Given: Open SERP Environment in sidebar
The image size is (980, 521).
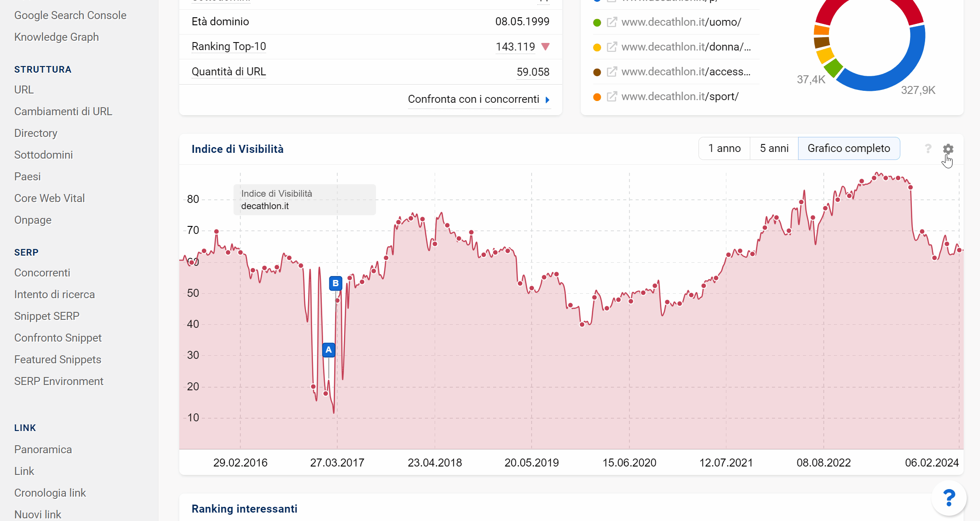Looking at the screenshot, I should [59, 381].
